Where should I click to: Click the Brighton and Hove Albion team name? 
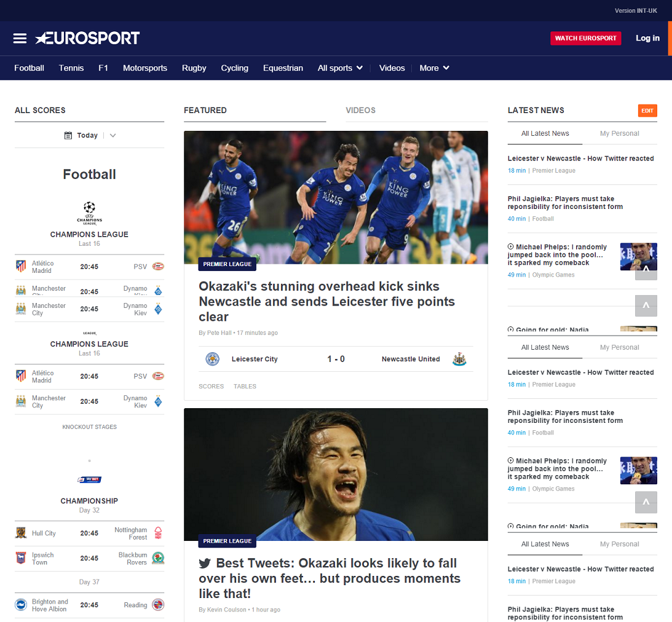point(50,605)
